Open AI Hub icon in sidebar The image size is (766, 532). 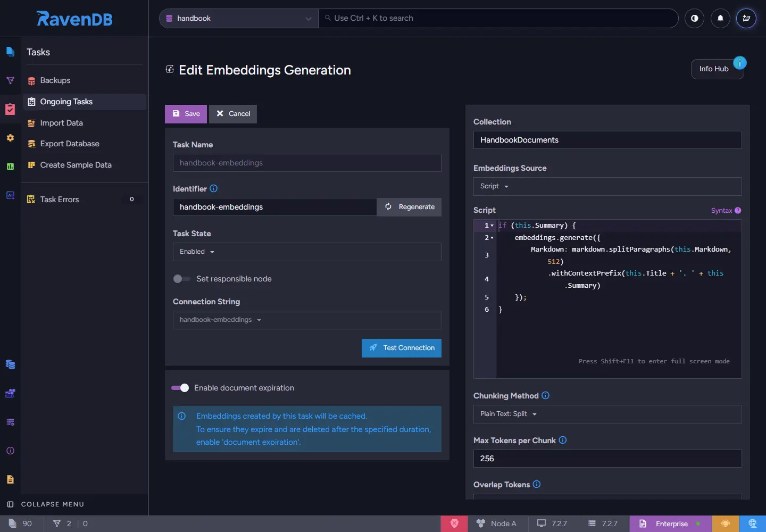tap(10, 195)
